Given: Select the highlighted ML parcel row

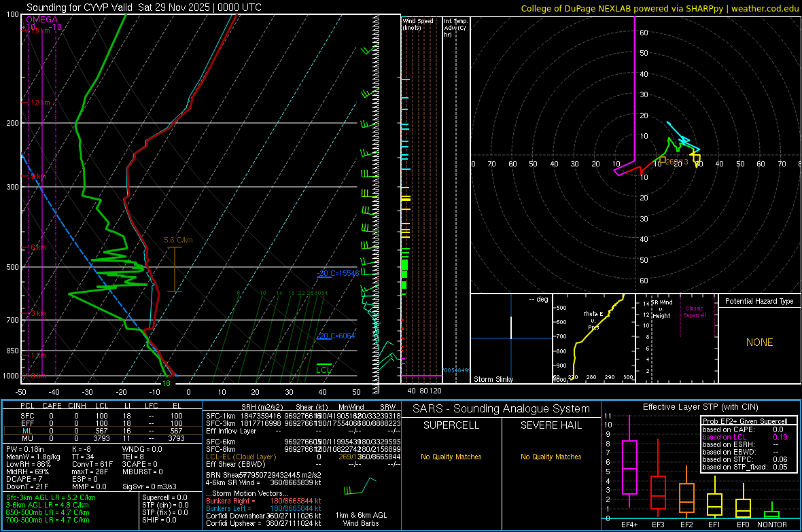Looking at the screenshot, I should [x=102, y=431].
